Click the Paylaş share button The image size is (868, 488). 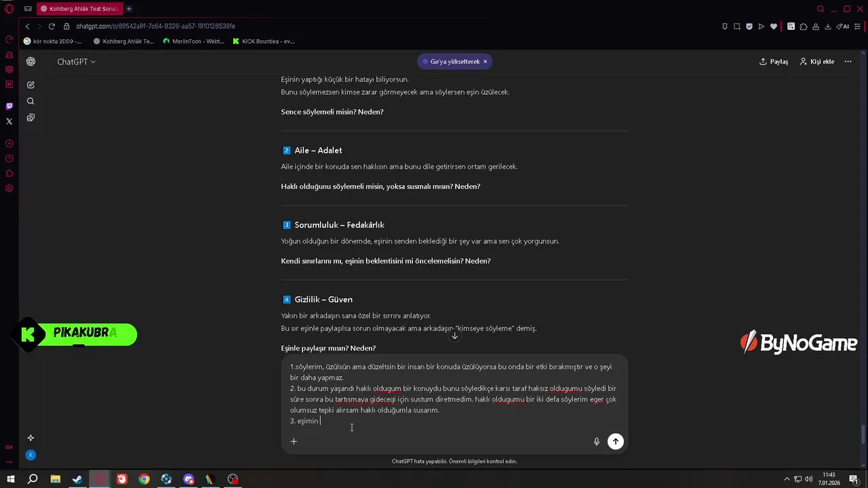[x=774, y=62]
